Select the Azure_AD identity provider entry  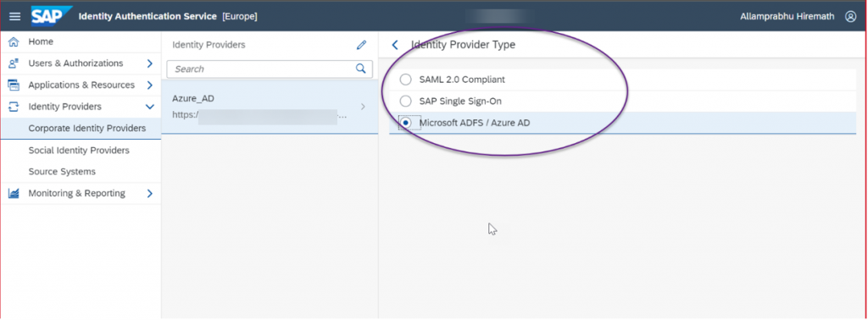coord(270,107)
